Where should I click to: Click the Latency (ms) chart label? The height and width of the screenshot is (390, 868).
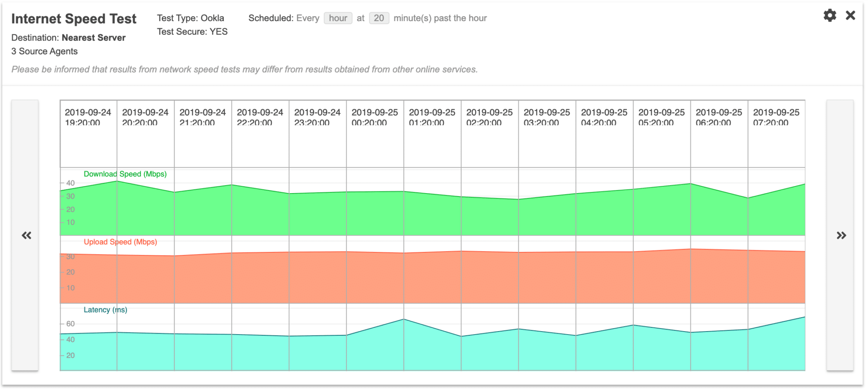[105, 310]
